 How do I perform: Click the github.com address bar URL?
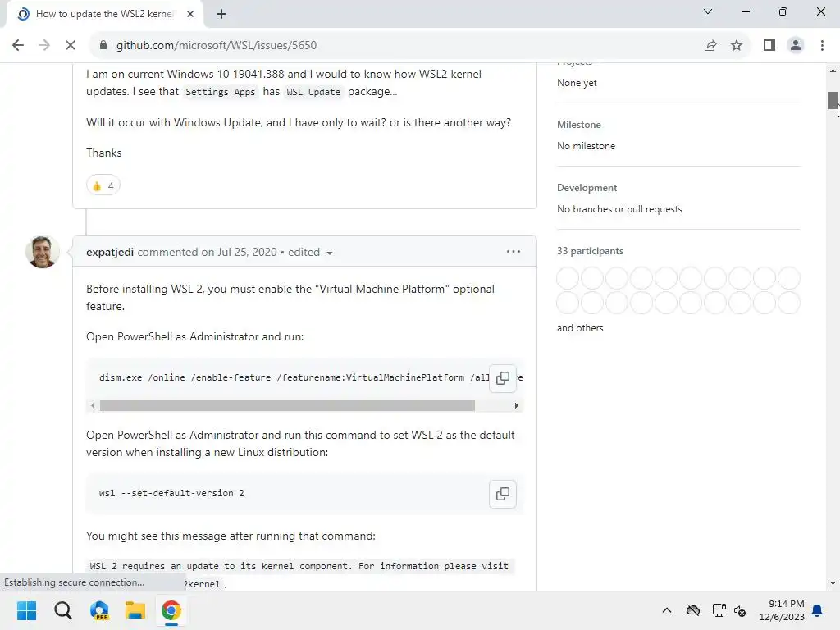pos(217,46)
